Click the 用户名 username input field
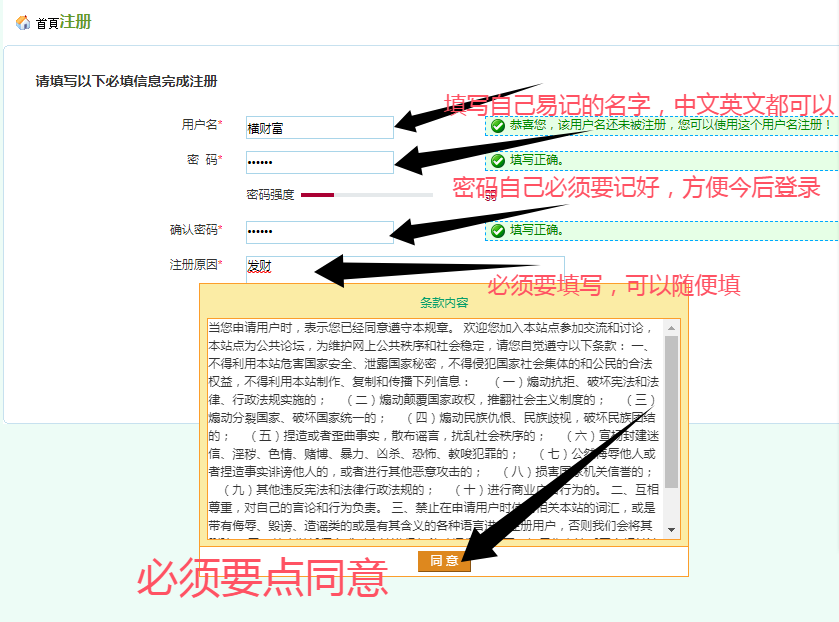The width and height of the screenshot is (839, 622). pos(319,128)
